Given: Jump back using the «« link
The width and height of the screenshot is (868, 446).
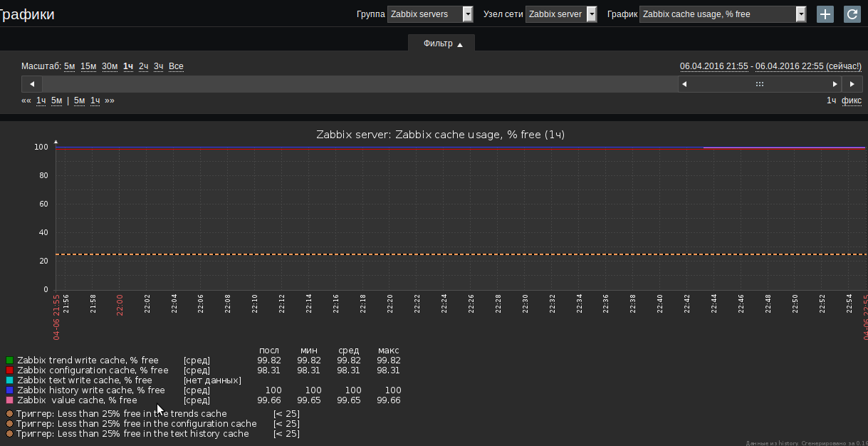Looking at the screenshot, I should pos(26,100).
